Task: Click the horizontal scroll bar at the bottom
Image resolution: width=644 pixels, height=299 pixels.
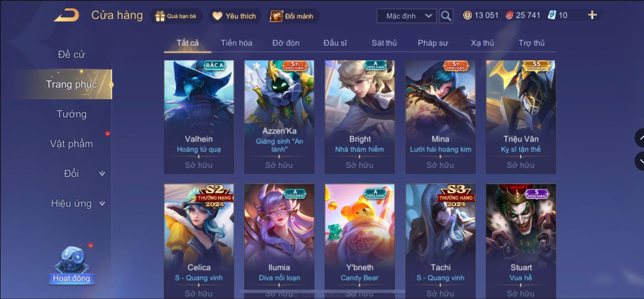Action: pos(323,291)
